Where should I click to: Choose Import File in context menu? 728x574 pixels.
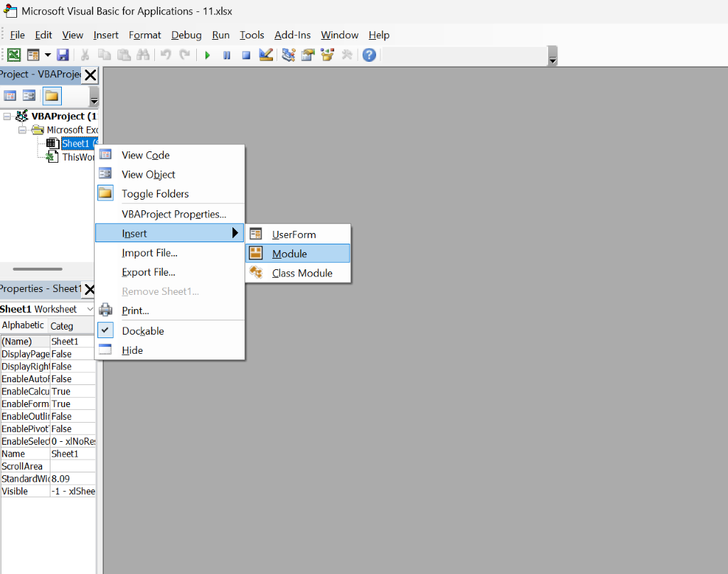pyautogui.click(x=169, y=253)
